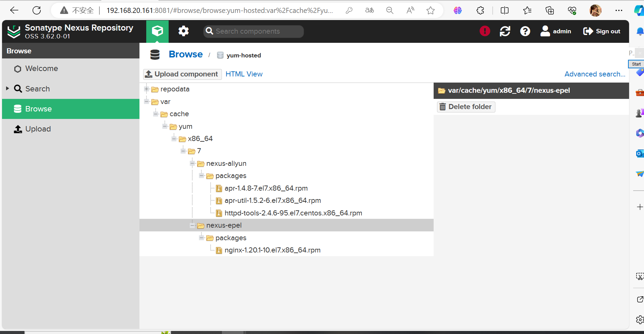Collapse the x86_64 folder node

pos(174,139)
